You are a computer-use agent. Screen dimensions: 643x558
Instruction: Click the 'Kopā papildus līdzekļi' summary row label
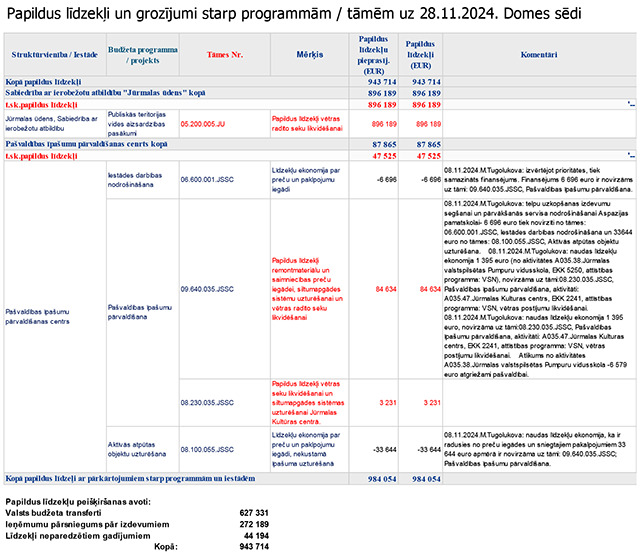click(x=43, y=81)
